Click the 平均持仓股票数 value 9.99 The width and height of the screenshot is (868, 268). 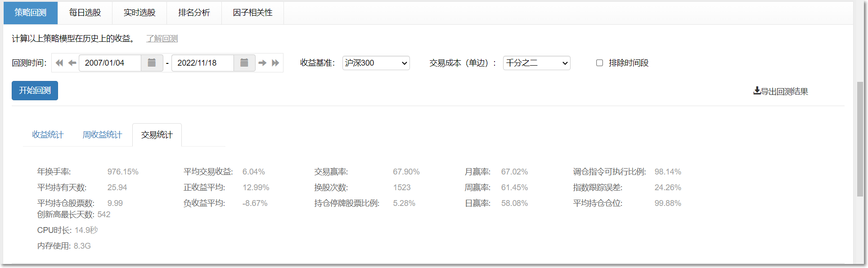point(115,203)
